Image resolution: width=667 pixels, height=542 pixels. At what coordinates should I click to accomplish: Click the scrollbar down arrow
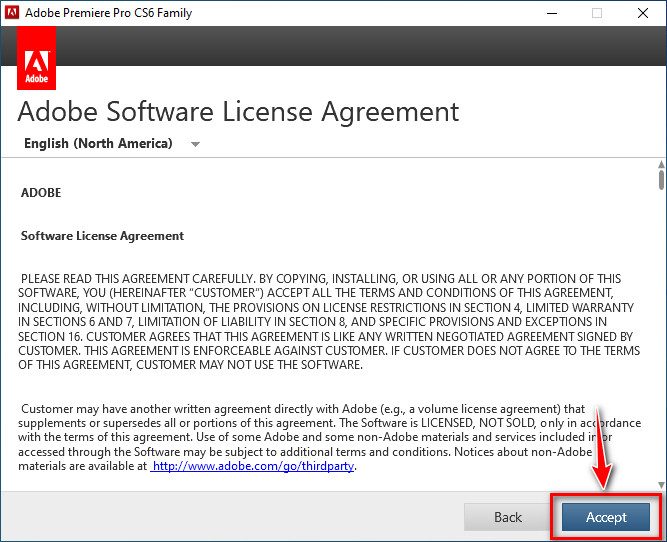(661, 485)
